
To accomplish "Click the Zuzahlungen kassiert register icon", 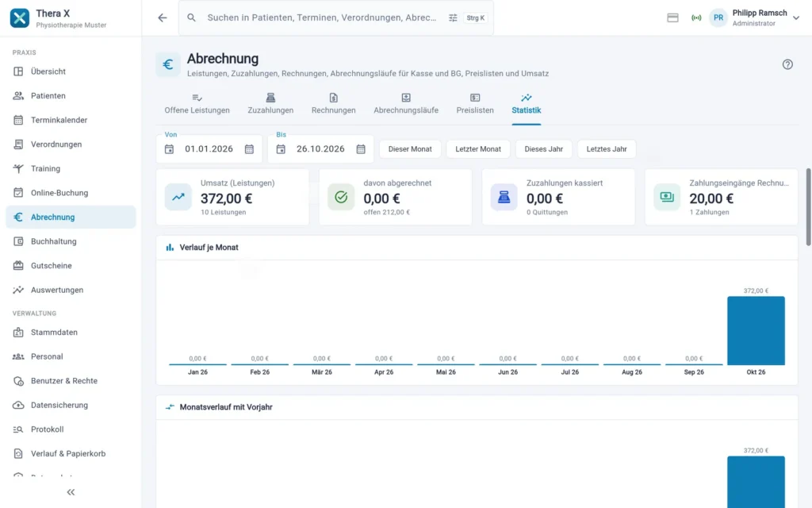I will [504, 197].
